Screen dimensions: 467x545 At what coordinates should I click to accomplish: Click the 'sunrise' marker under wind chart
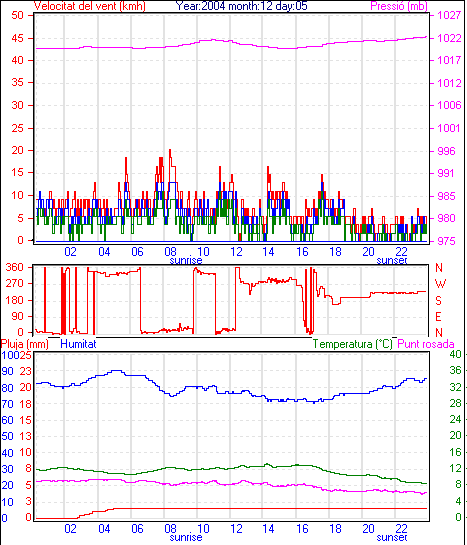pos(186,260)
